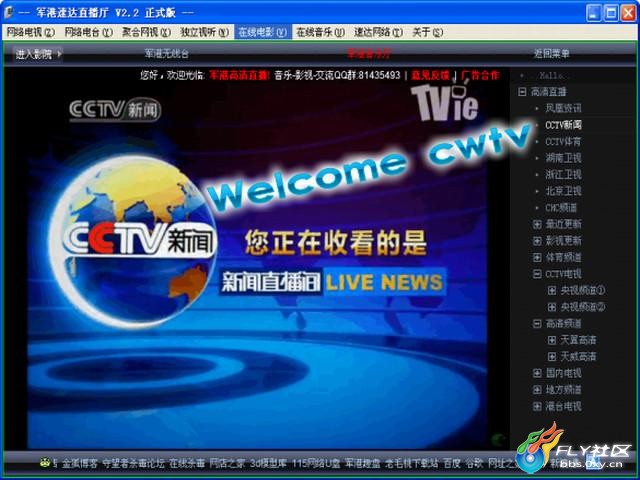Screen dimensions: 640x480
Task: Expand the 地方频道 tree node
Action: point(537,390)
